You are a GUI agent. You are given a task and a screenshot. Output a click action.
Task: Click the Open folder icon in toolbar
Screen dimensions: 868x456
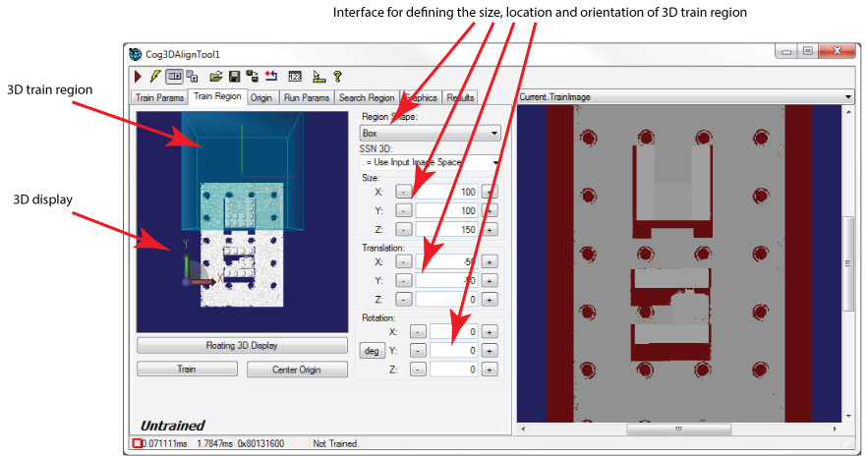tap(216, 76)
